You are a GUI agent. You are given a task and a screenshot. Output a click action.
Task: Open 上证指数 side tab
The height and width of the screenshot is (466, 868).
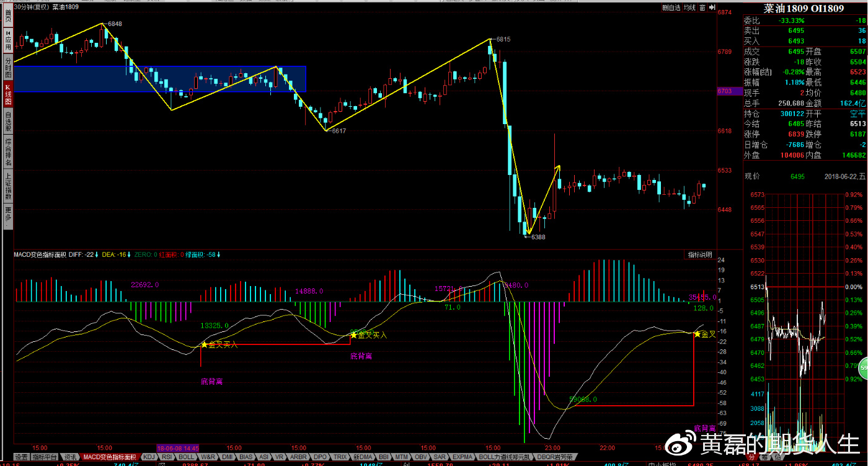coord(8,186)
